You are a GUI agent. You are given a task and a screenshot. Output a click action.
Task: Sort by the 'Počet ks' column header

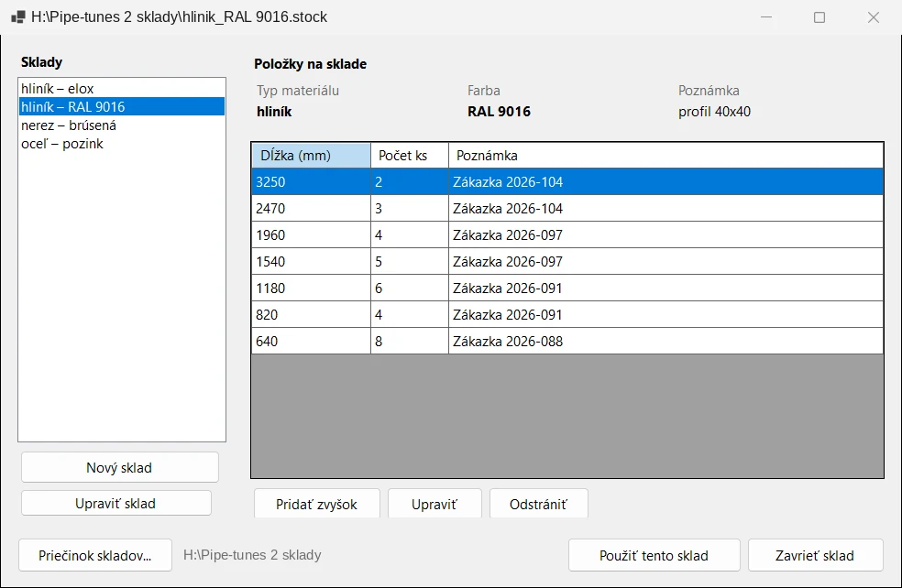410,155
